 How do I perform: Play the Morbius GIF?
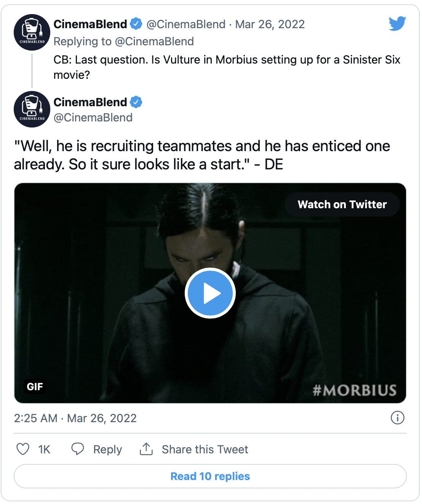tap(210, 293)
